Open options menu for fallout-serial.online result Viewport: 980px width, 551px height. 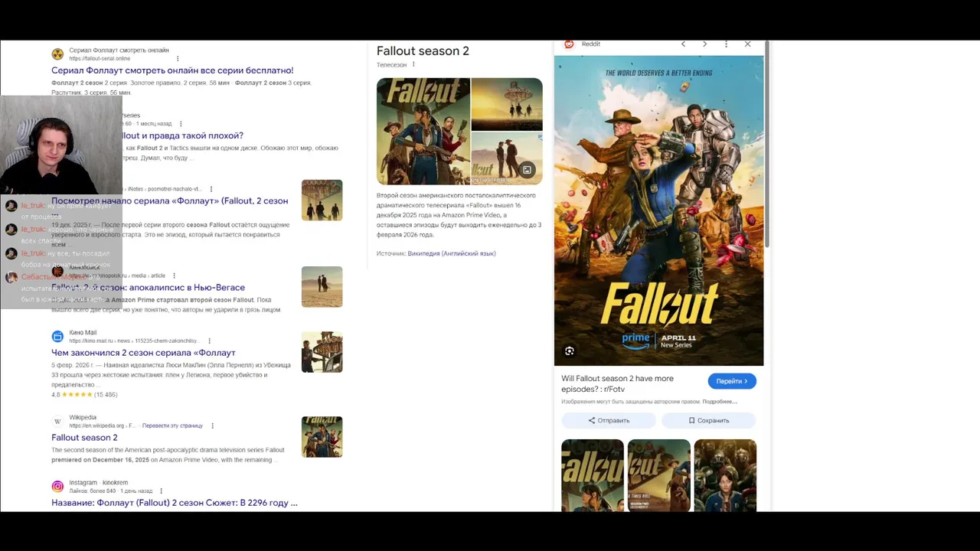178,59
